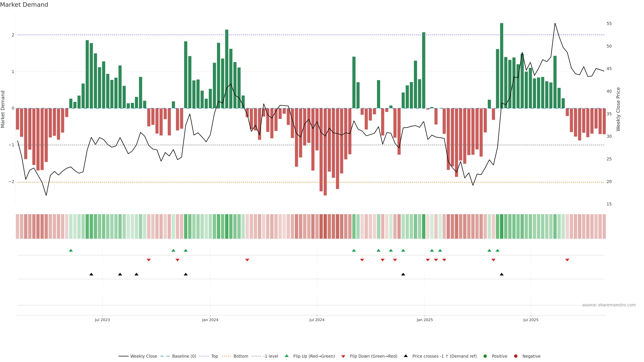Click black triangle Price crosses legend icon
Screen dimensions: 644x362
(406, 356)
